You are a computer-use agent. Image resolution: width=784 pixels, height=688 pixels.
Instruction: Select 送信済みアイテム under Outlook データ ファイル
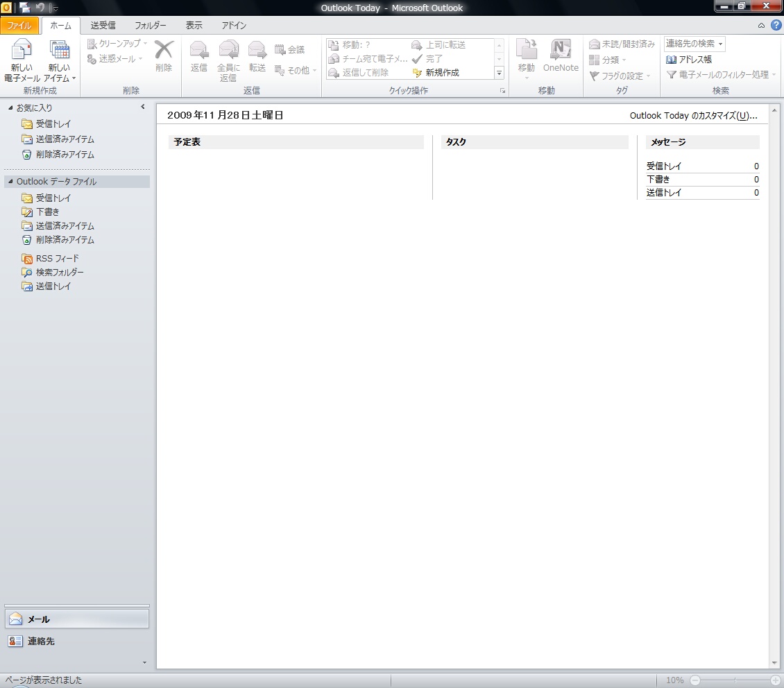pyautogui.click(x=58, y=226)
